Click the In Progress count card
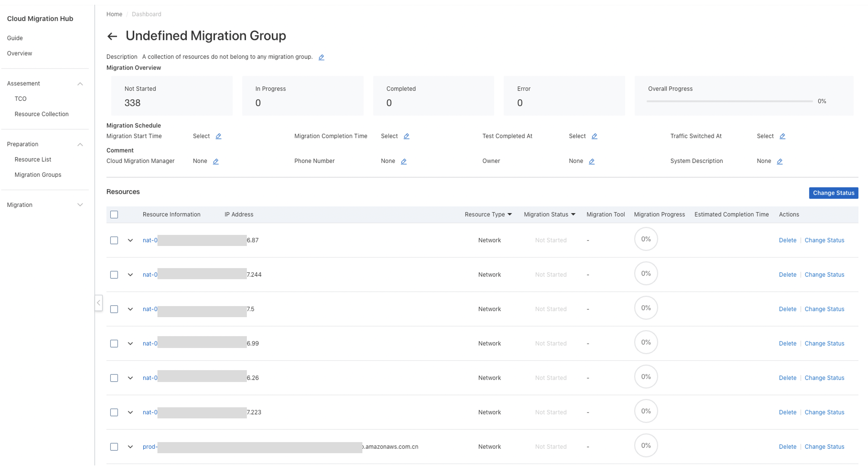The width and height of the screenshot is (868, 469). coord(303,96)
